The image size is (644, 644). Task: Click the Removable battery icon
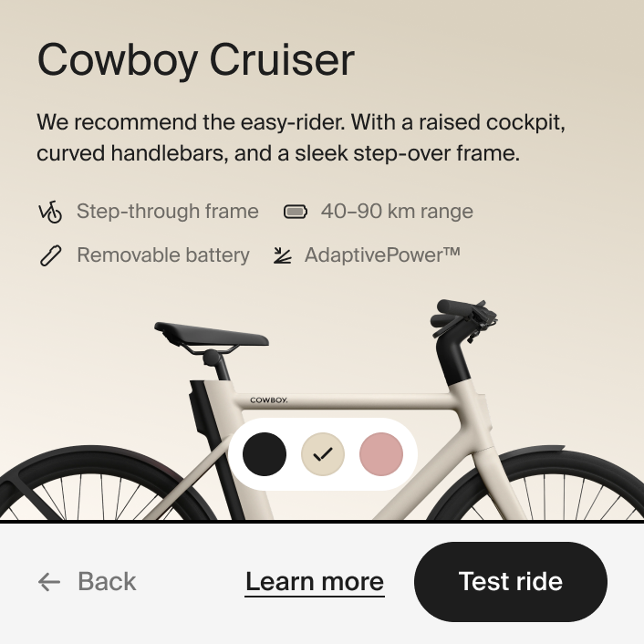click(50, 255)
